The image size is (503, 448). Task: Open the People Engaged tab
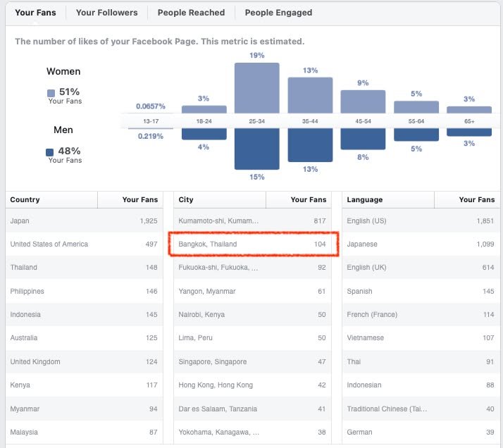[278, 13]
